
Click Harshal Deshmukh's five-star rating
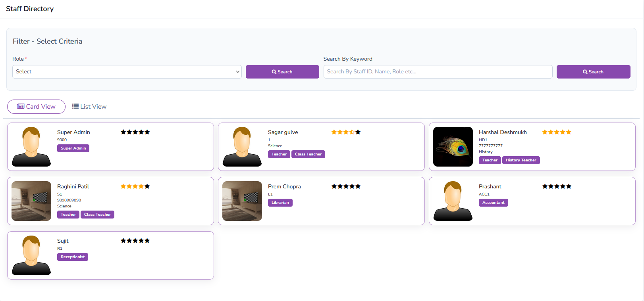click(x=557, y=132)
